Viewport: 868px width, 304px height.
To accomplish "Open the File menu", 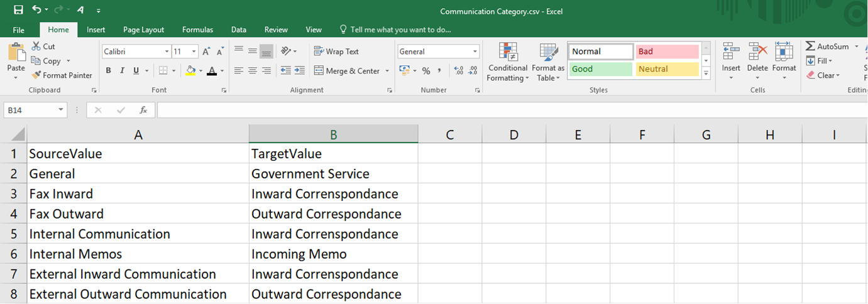I will point(19,30).
